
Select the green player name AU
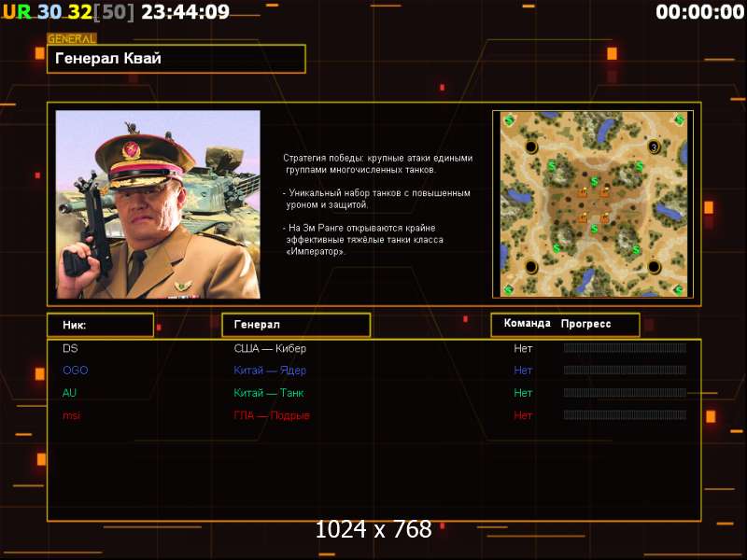click(x=69, y=393)
